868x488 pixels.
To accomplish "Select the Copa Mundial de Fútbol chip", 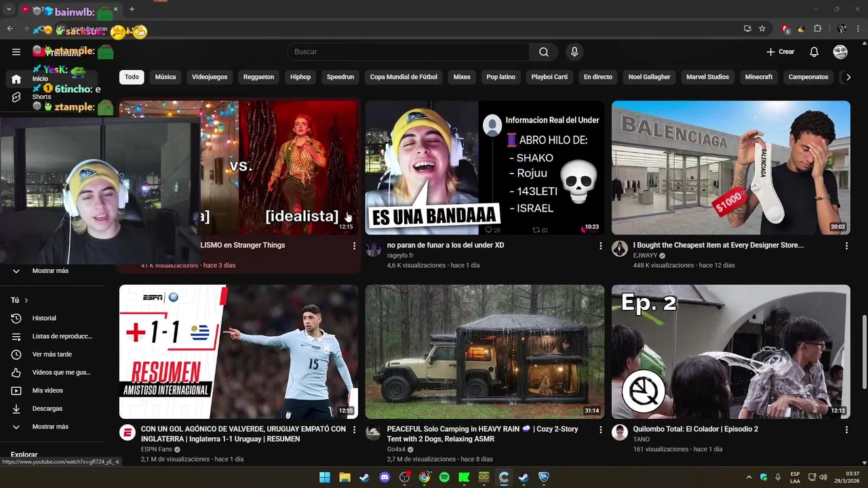I will [x=403, y=77].
